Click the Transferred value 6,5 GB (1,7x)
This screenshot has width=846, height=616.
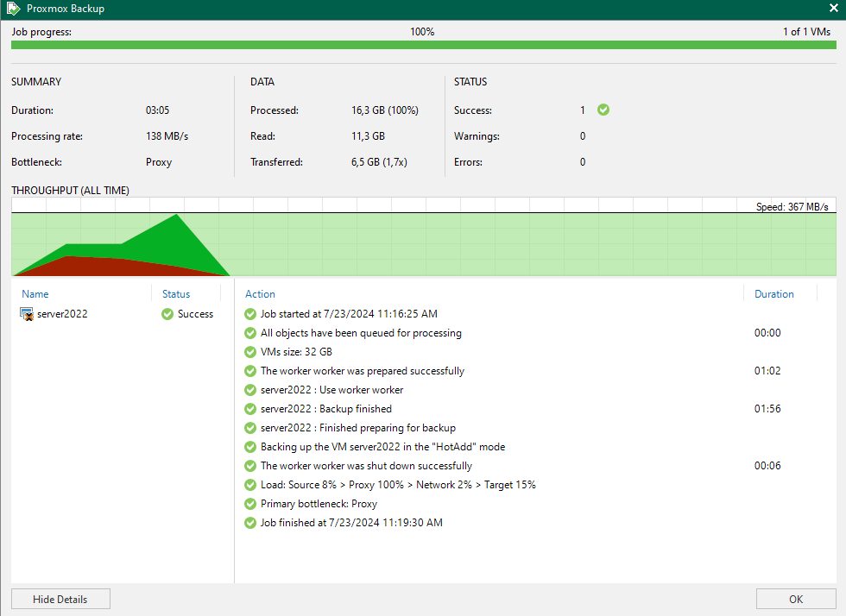click(379, 162)
